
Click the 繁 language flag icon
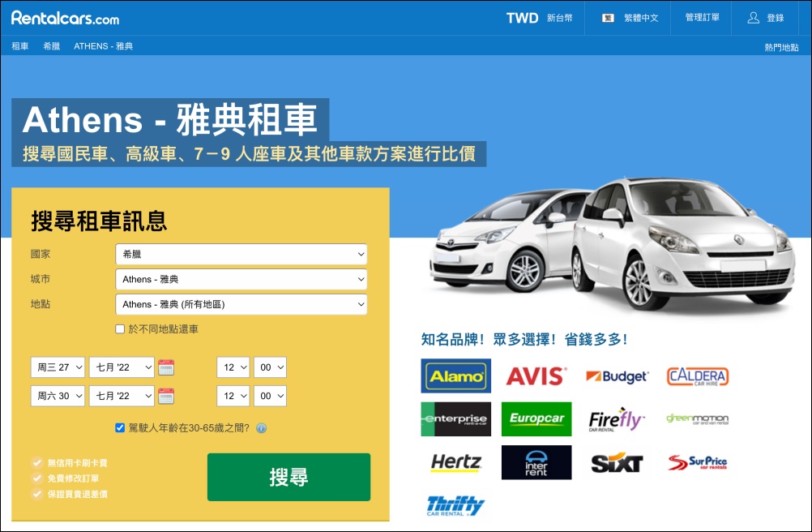pyautogui.click(x=608, y=18)
